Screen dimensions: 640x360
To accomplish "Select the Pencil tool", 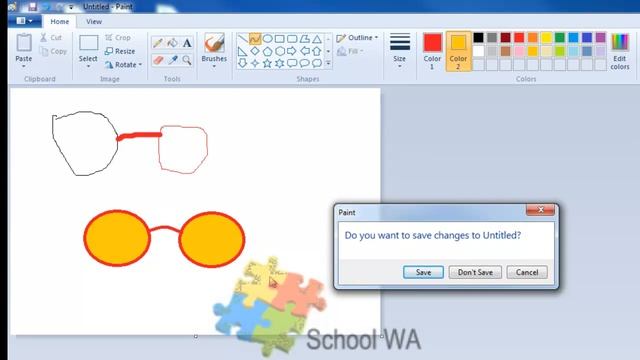I will coord(158,43).
